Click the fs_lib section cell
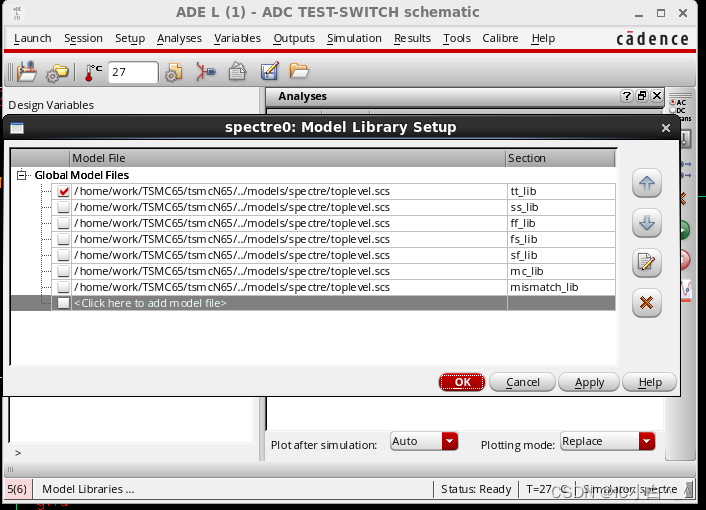The width and height of the screenshot is (706, 510). (x=561, y=239)
